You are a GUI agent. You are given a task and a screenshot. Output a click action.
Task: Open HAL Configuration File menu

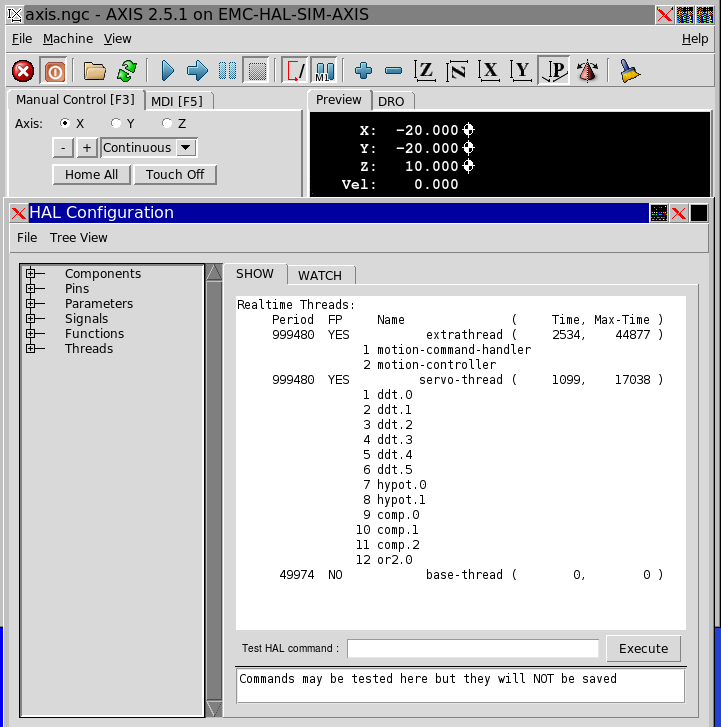27,238
